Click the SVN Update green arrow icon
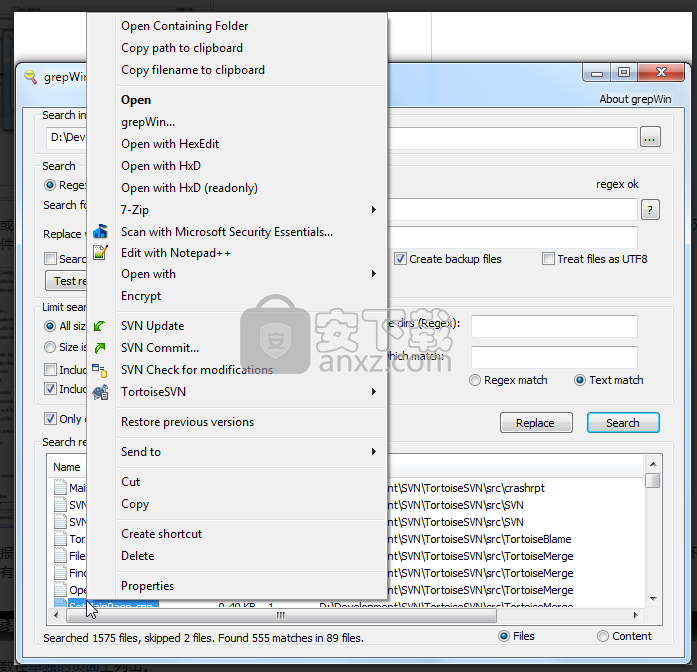 coord(100,326)
